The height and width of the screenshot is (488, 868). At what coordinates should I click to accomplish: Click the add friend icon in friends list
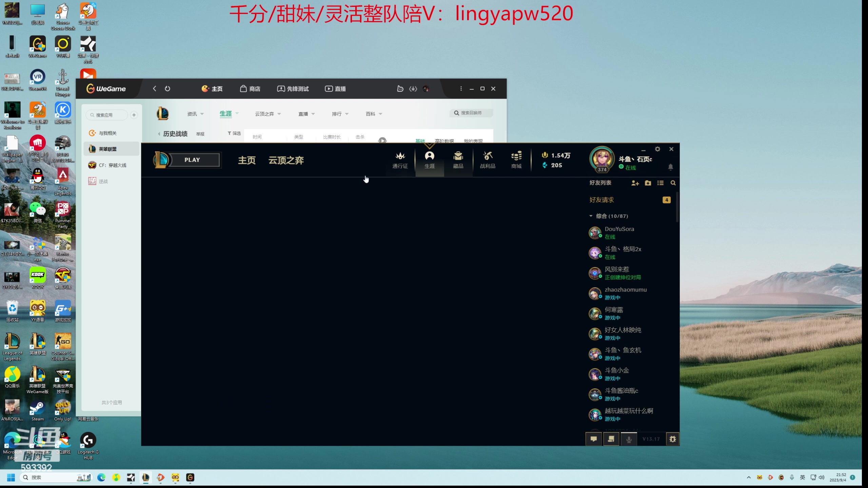click(635, 183)
